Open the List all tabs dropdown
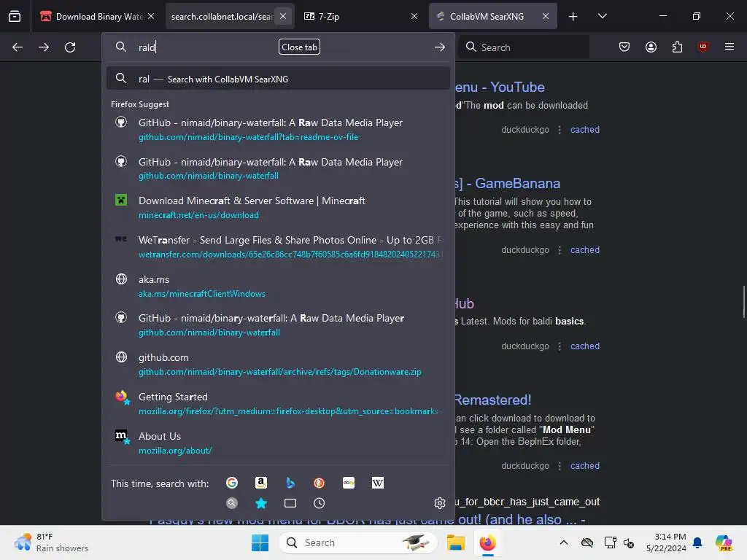The image size is (747, 560). (602, 16)
